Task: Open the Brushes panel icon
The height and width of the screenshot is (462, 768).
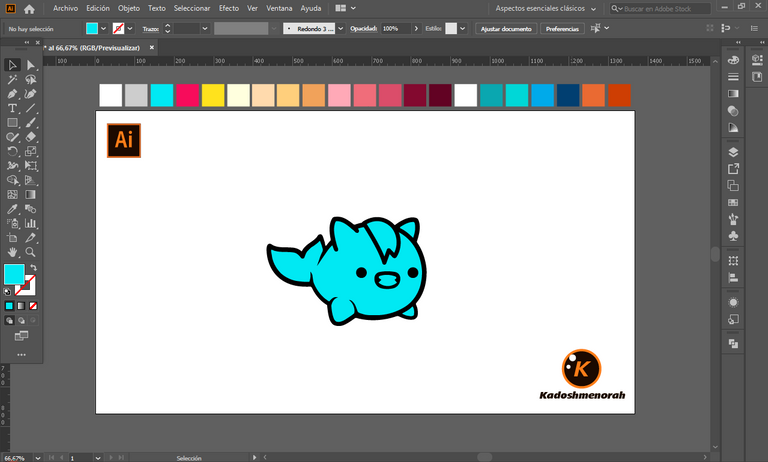Action: 733,219
